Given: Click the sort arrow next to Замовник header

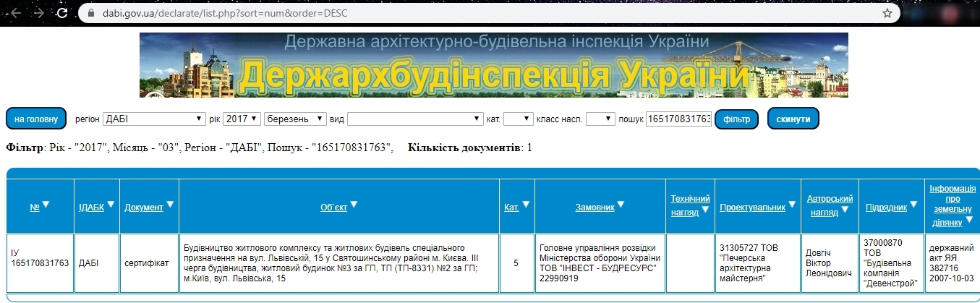Looking at the screenshot, I should click(x=621, y=205).
